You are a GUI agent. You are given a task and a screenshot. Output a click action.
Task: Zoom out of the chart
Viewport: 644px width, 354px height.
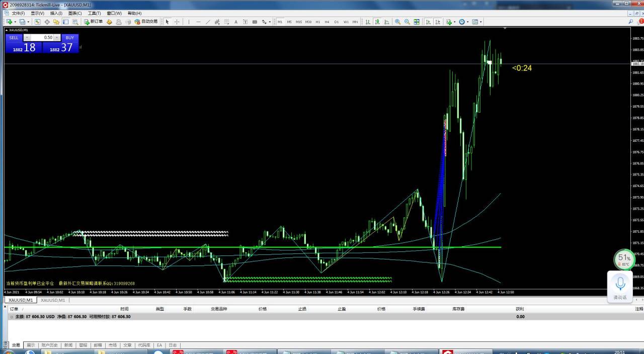pyautogui.click(x=407, y=22)
